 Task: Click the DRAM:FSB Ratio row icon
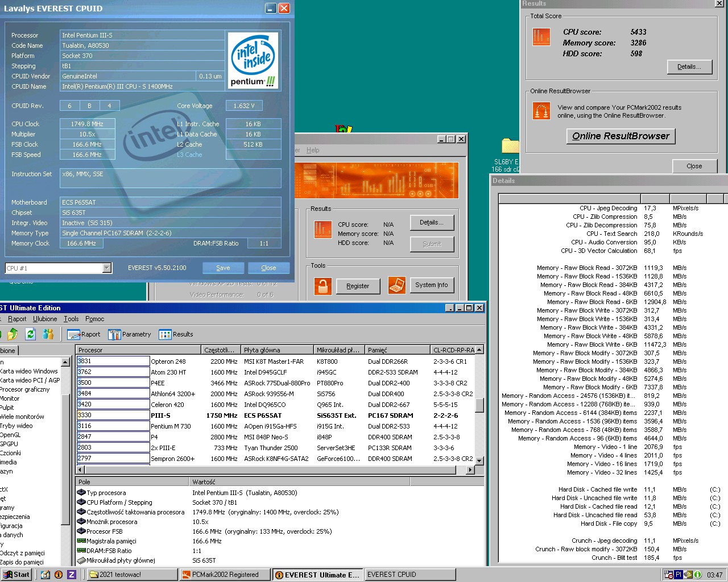(81, 551)
